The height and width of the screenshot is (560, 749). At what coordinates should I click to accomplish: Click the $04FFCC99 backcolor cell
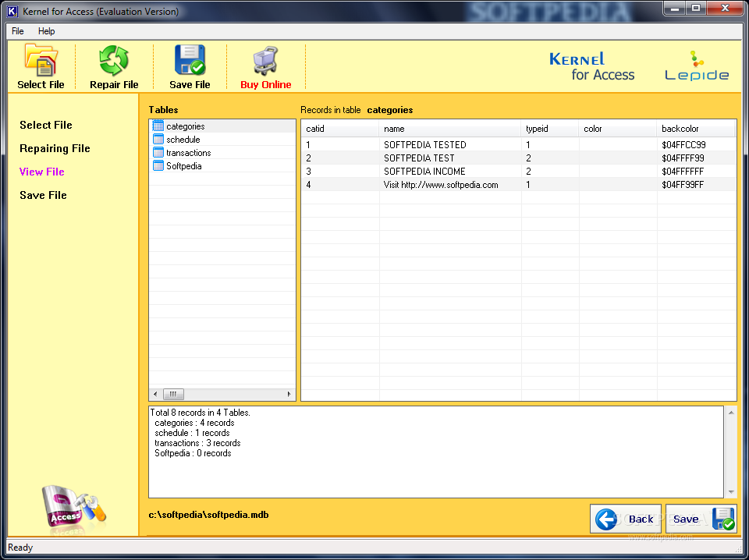696,144
